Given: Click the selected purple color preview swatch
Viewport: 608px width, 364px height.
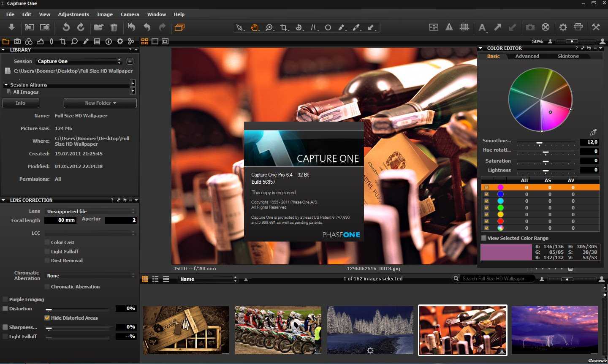Looking at the screenshot, I should click(x=506, y=252).
